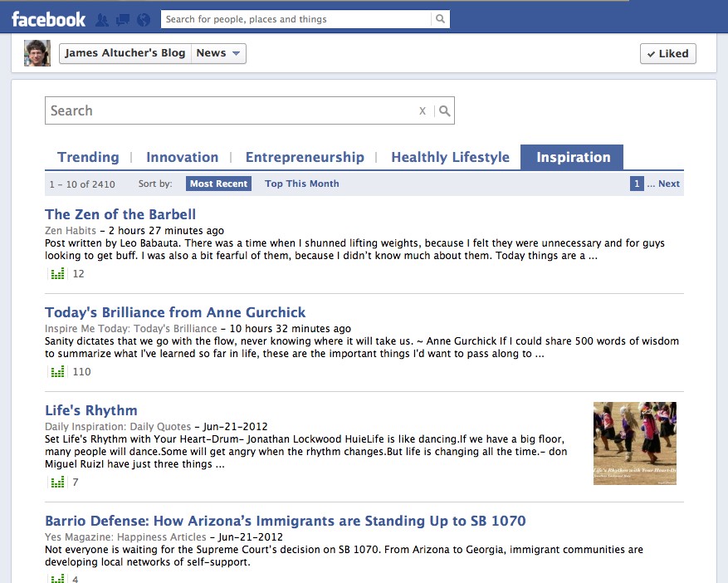
Task: Sort by Top This Month
Action: pos(301,184)
